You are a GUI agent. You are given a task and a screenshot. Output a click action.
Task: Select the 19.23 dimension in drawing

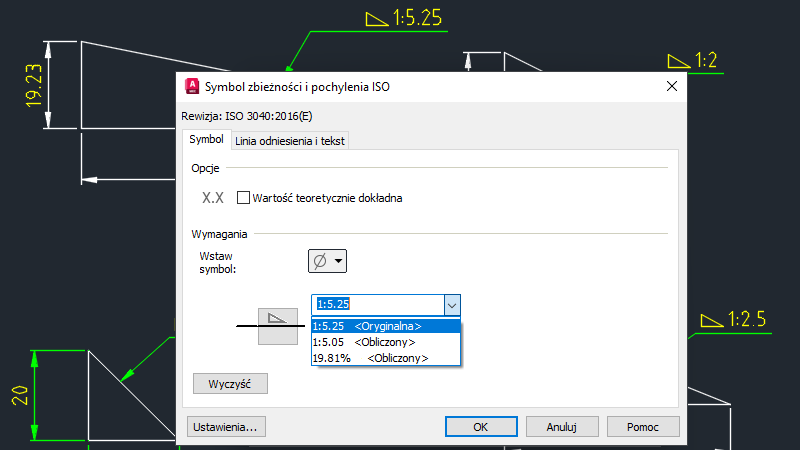click(34, 85)
